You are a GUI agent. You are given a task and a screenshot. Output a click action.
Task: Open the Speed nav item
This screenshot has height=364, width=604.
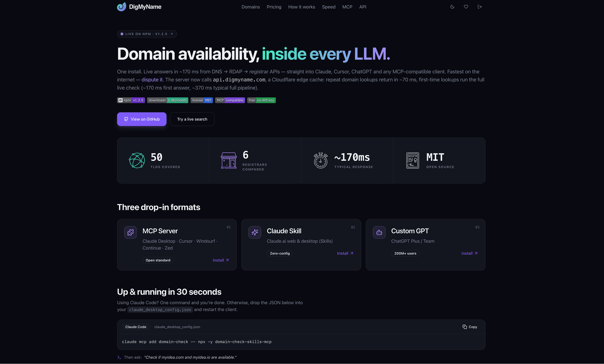tap(328, 7)
